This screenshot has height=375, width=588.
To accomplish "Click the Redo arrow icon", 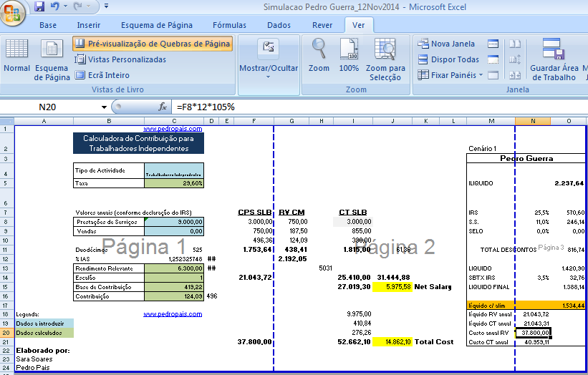I will [x=77, y=6].
